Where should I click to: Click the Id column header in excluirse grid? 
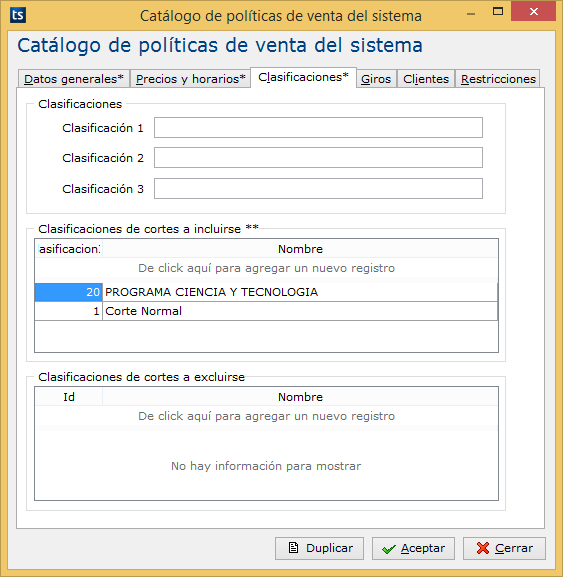(69, 397)
